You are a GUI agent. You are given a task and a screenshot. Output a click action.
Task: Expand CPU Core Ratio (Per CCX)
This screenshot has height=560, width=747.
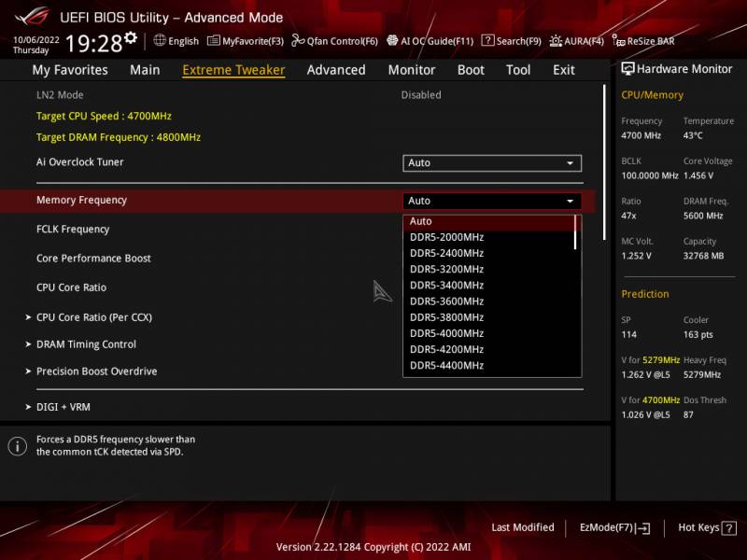94,317
